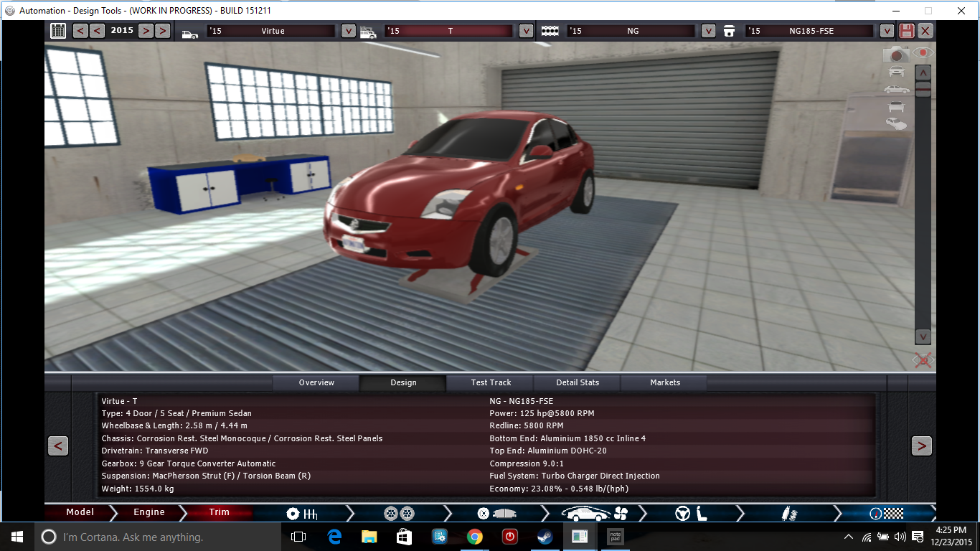The image size is (980, 551).
Task: Go to the Model section
Action: (80, 512)
